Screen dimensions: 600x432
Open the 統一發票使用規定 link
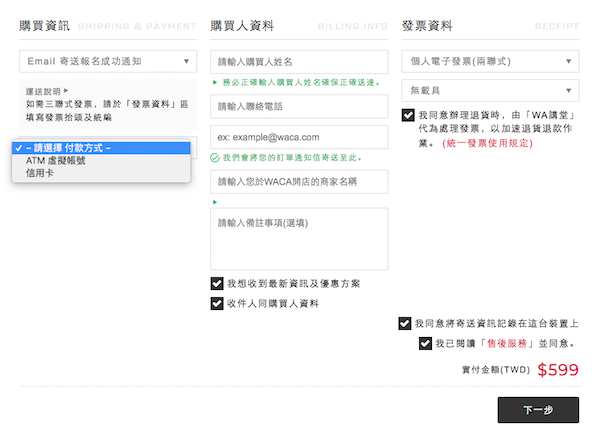[x=488, y=143]
